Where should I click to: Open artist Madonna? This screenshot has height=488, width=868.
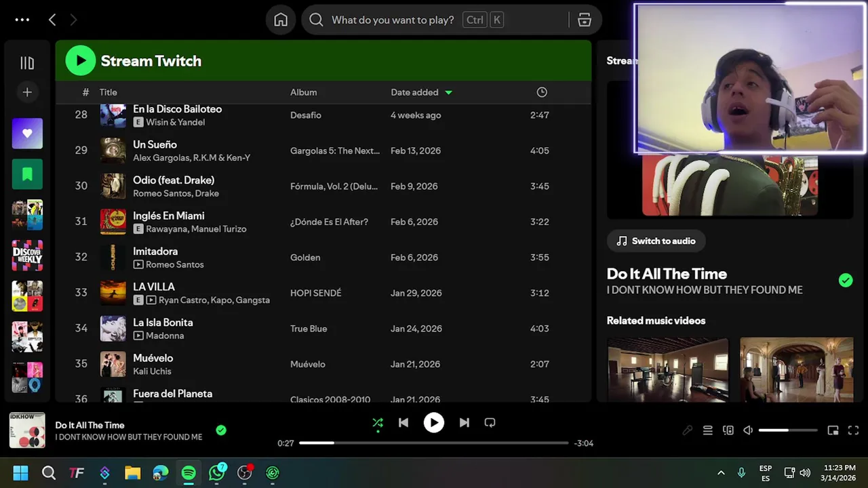tap(165, 335)
